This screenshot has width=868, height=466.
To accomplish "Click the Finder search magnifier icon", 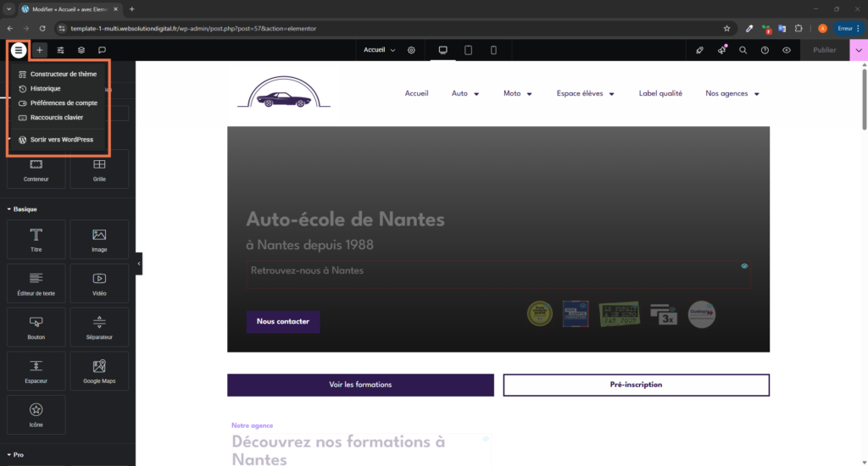I will 743,50.
